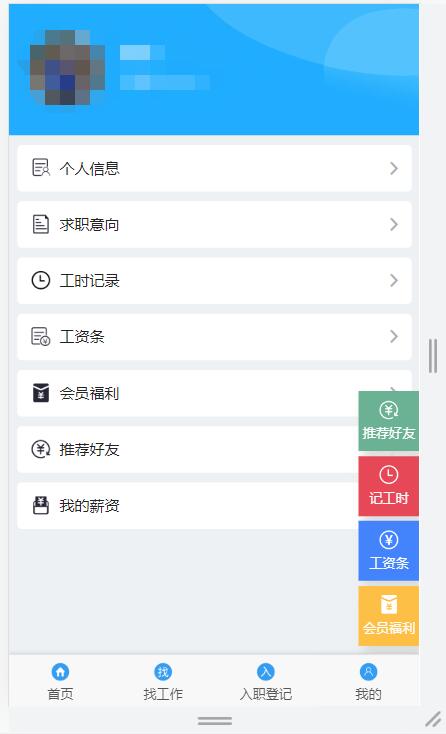
Task: Select the 我的 bottom tab
Action: [x=368, y=682]
